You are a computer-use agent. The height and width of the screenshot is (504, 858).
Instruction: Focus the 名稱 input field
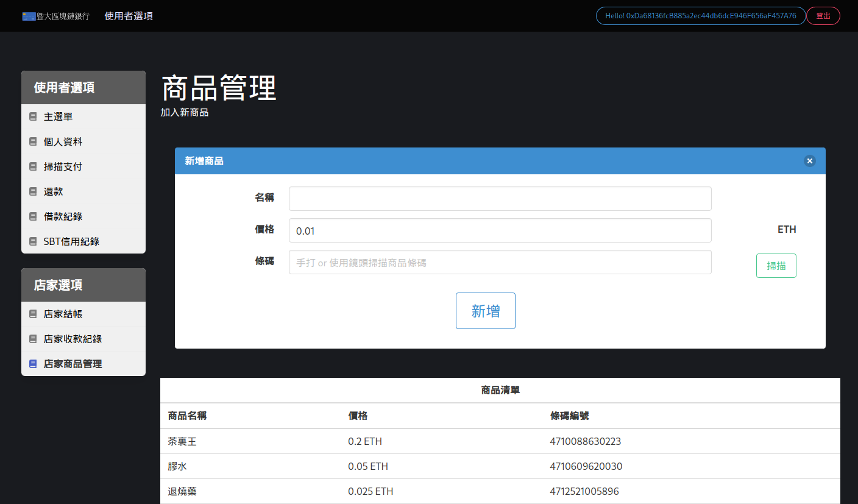(x=500, y=199)
